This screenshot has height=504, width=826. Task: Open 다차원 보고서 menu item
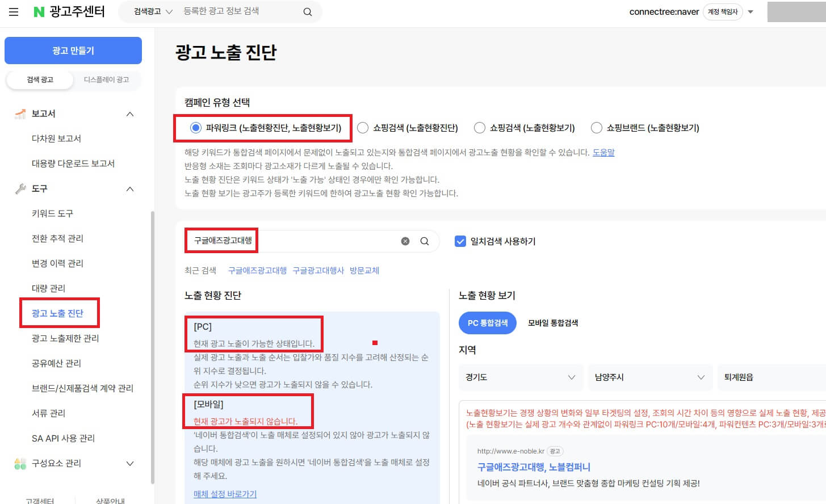point(56,138)
